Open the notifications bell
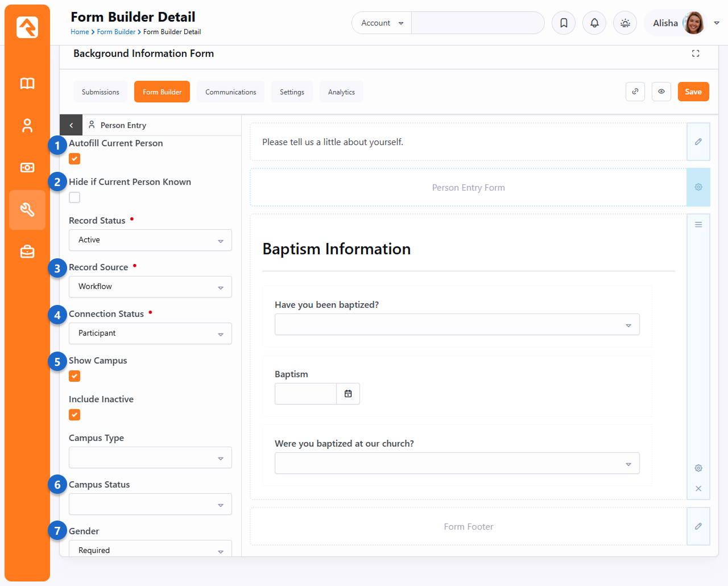 594,23
